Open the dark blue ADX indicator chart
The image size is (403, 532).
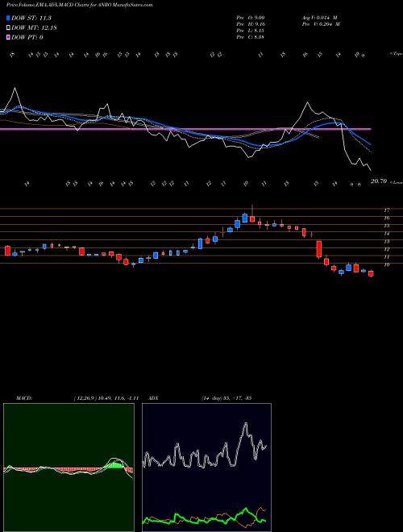point(206,468)
